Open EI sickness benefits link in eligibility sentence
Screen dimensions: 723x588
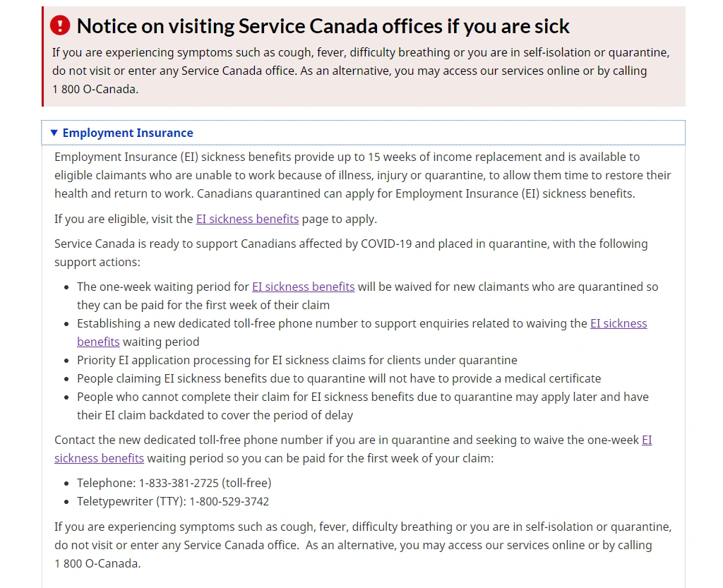[247, 219]
